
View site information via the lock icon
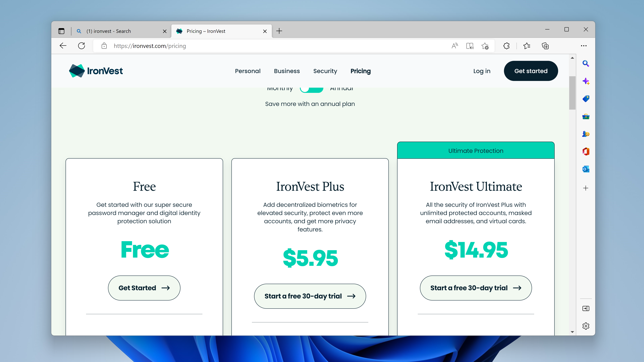pos(104,46)
